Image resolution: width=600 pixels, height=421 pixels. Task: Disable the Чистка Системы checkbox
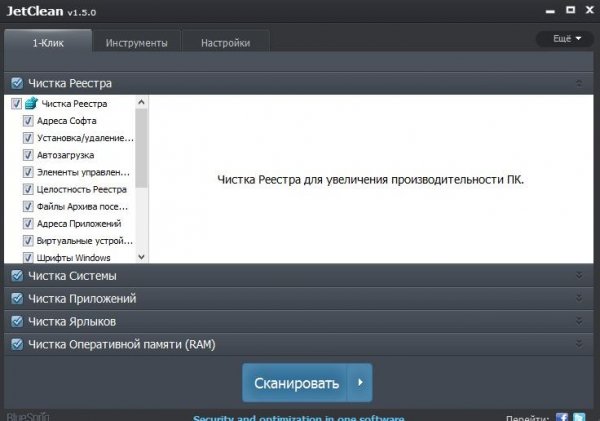(17, 276)
